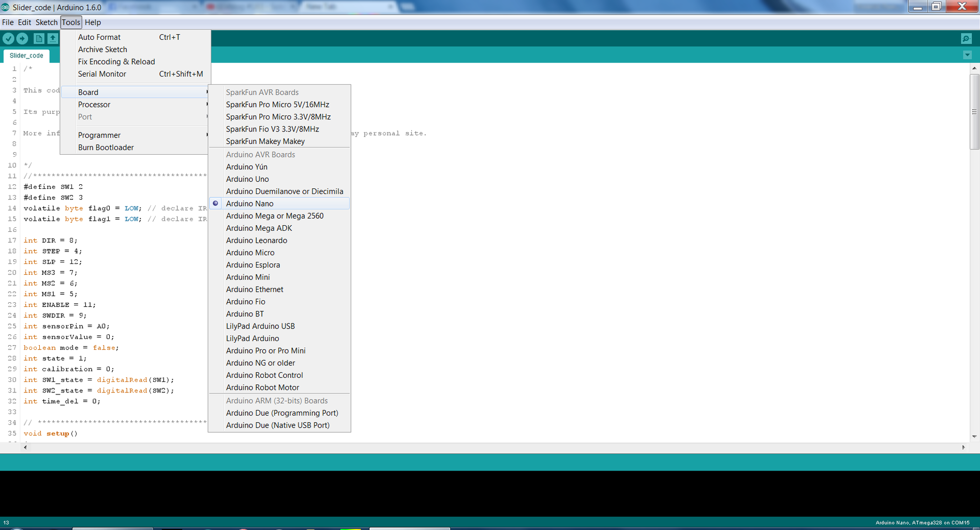The height and width of the screenshot is (530, 980).
Task: Click the "boolean mode = false;" code line
Action: click(71, 348)
